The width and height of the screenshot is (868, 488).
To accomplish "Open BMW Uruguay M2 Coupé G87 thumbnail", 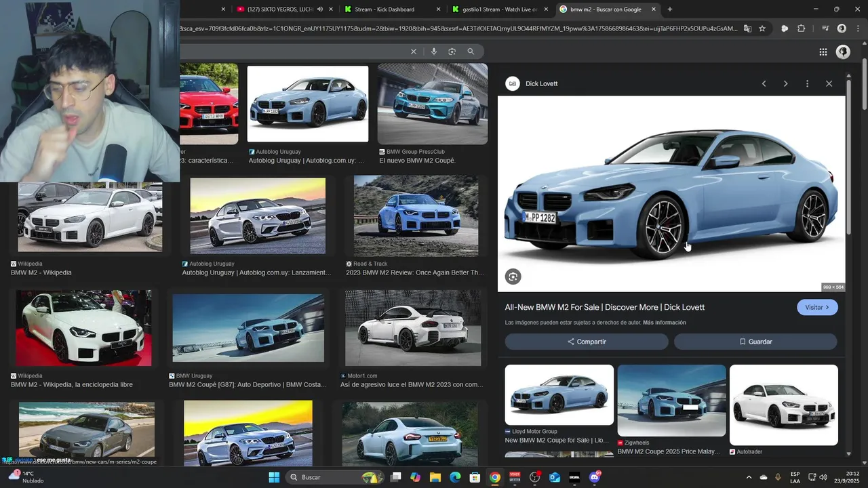I will (248, 328).
